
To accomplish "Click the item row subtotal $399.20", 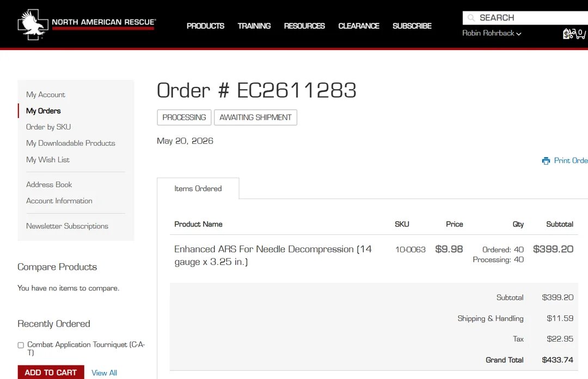I will 553,249.
